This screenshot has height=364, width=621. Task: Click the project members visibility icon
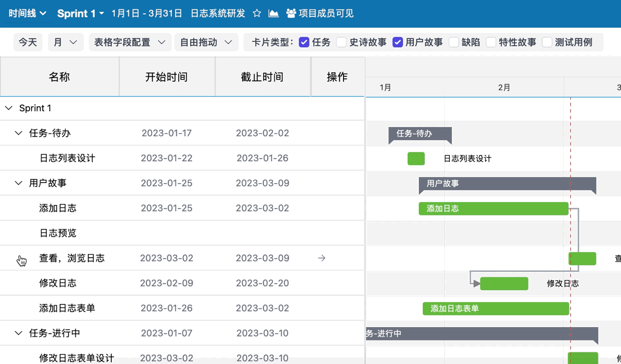click(x=291, y=13)
